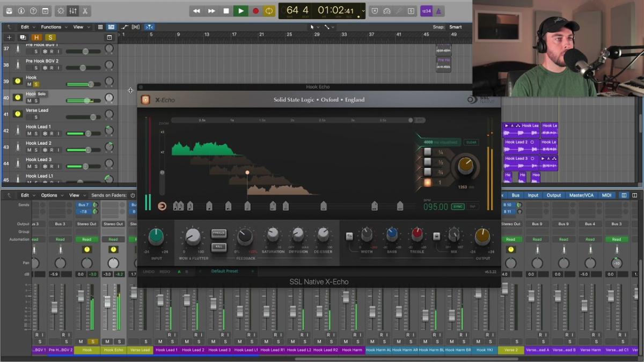
Task: Toggle the FREEZE button in X-Echo
Action: (219, 233)
